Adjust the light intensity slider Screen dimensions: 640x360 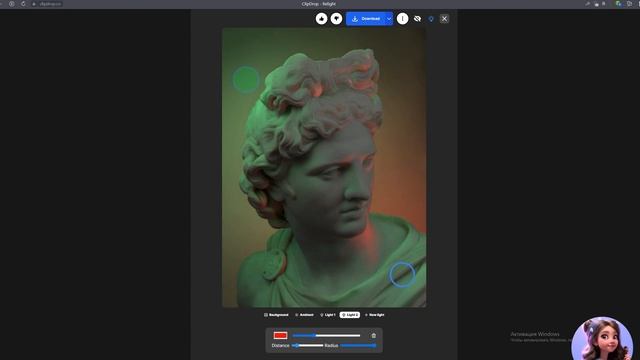pyautogui.click(x=327, y=336)
